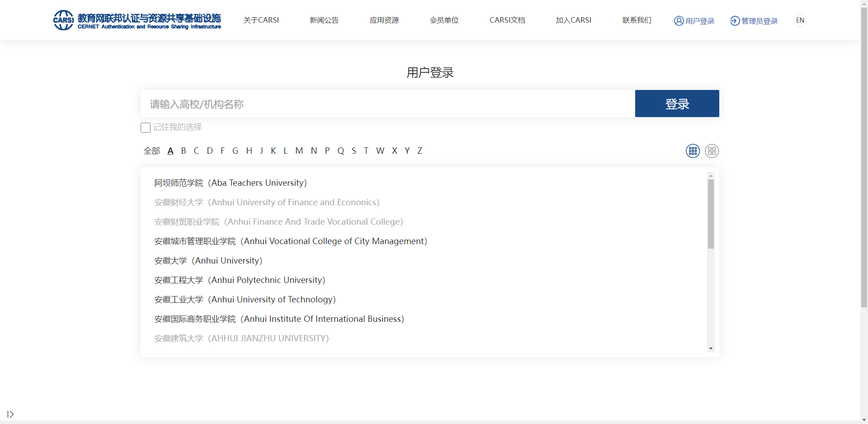Open the 用户登录 user login link
This screenshot has width=868, height=424.
[x=694, y=21]
